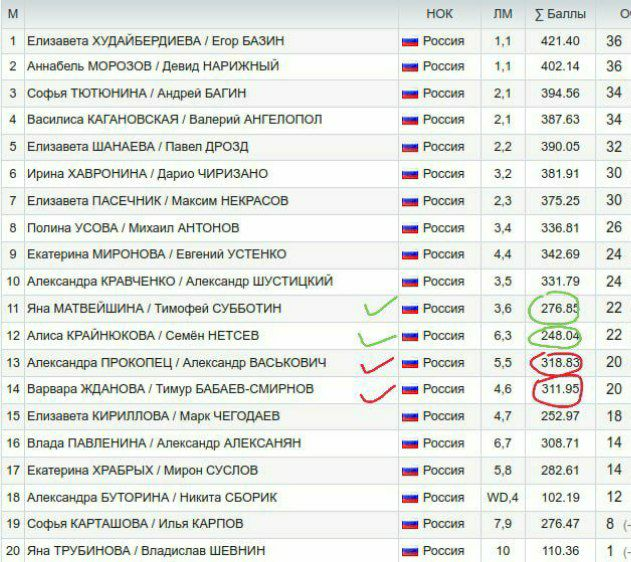
Task: Click green checkmark beside Матвейшина / Субботин
Action: tap(380, 307)
